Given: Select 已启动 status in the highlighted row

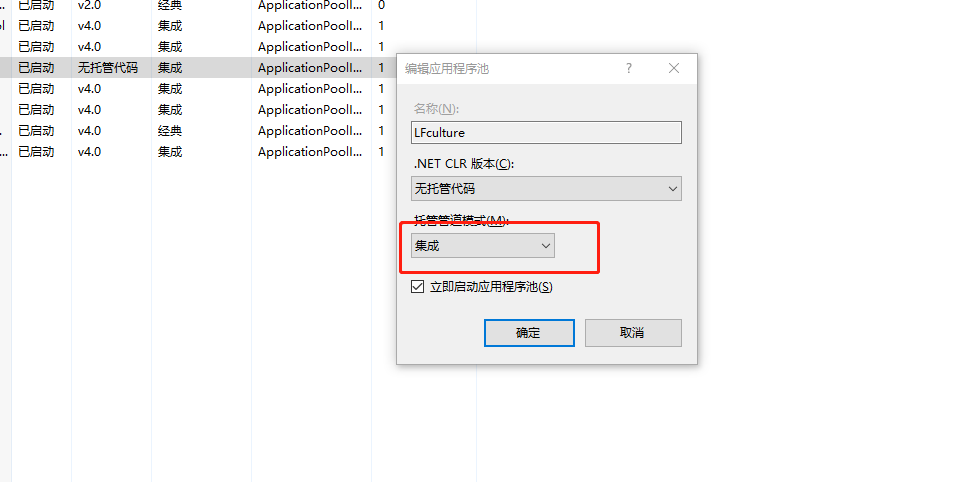Looking at the screenshot, I should click(x=36, y=68).
